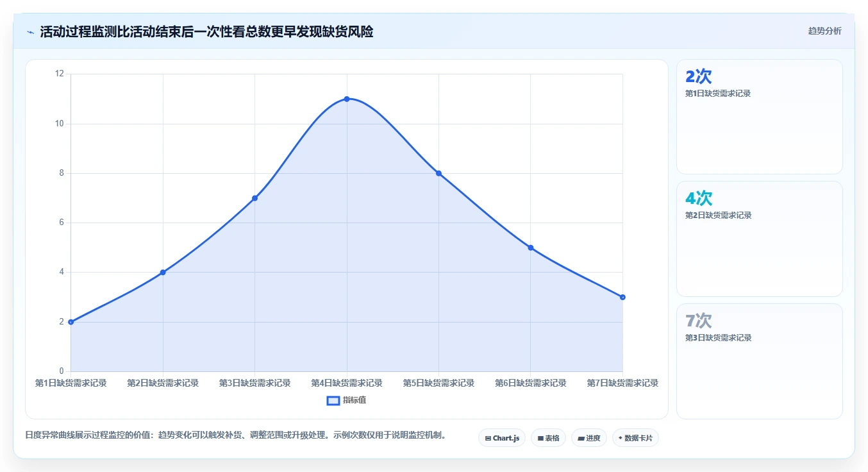This screenshot has width=868, height=472.
Task: Click the data point for 第1日缺货需求记录
Action: 71,322
